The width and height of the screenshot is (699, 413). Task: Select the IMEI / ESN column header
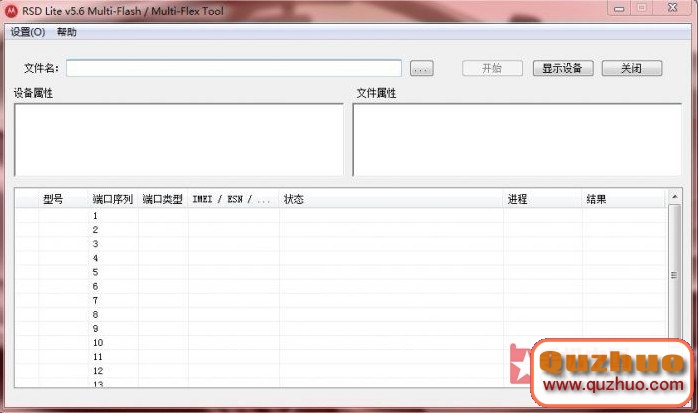[234, 199]
